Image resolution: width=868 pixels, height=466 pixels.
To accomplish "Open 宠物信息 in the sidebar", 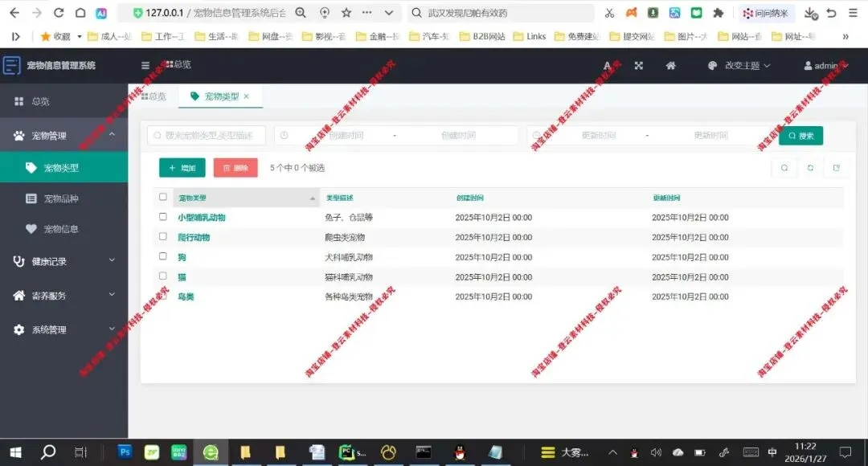I will [x=63, y=228].
